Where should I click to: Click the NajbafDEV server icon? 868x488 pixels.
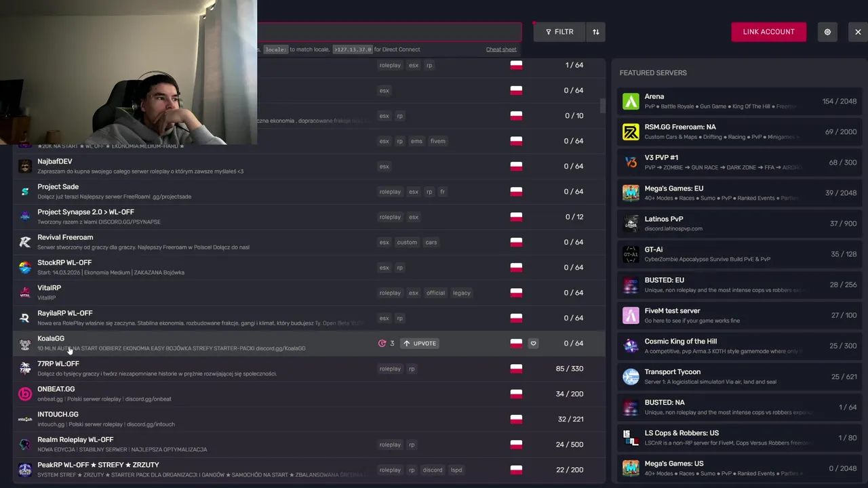click(x=25, y=166)
